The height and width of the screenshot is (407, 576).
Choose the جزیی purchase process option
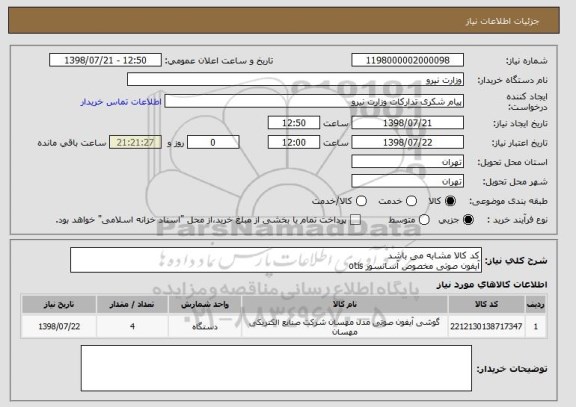468,220
